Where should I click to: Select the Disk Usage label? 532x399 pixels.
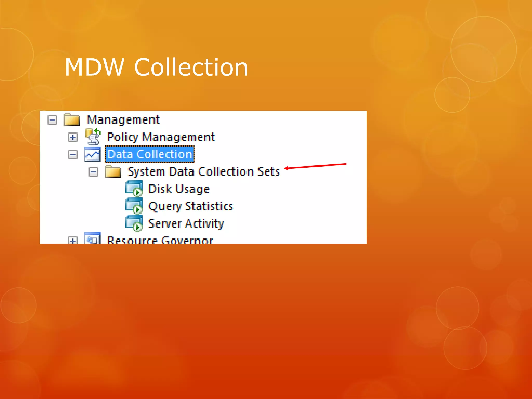pos(179,189)
